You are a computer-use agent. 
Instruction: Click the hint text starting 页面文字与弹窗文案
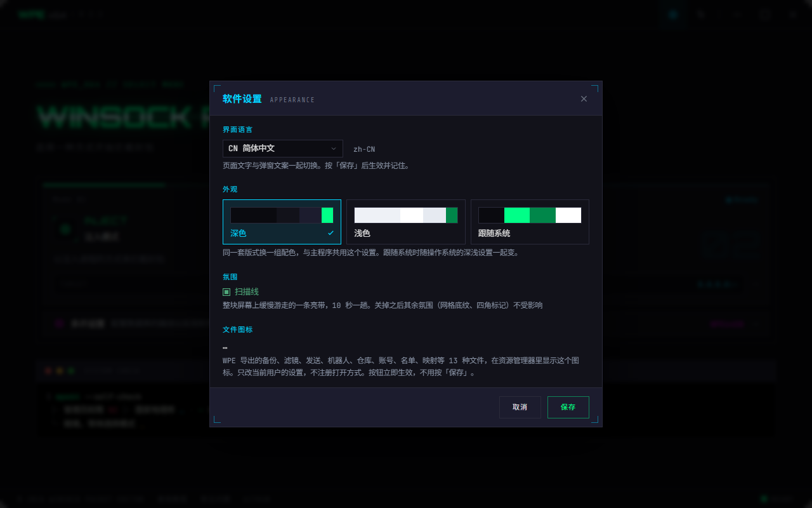coord(317,166)
